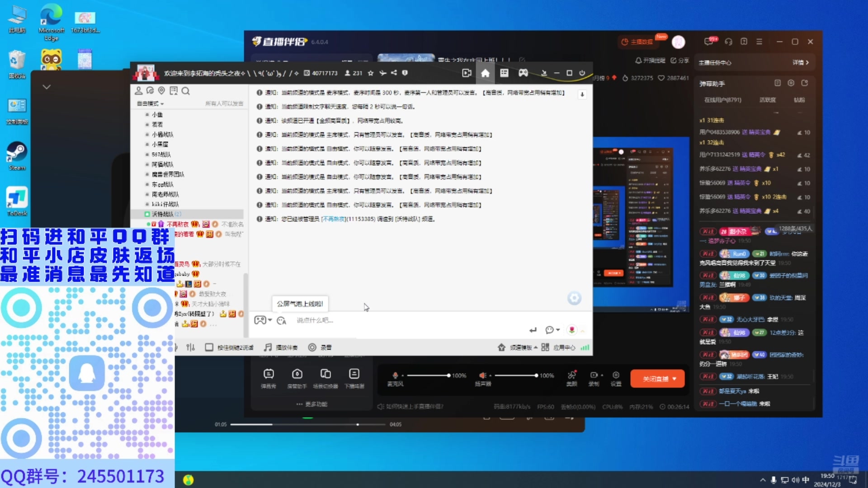This screenshot has width=868, height=488.
Task: Open the YY channel home icon
Action: (485, 73)
